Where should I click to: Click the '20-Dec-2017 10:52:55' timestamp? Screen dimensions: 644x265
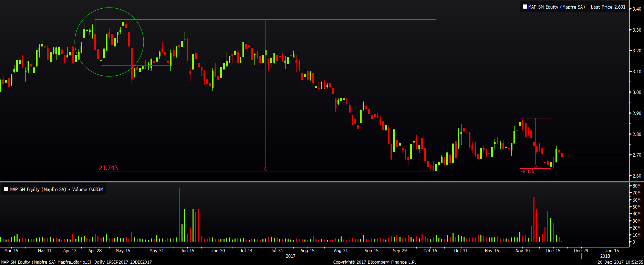click(x=620, y=262)
